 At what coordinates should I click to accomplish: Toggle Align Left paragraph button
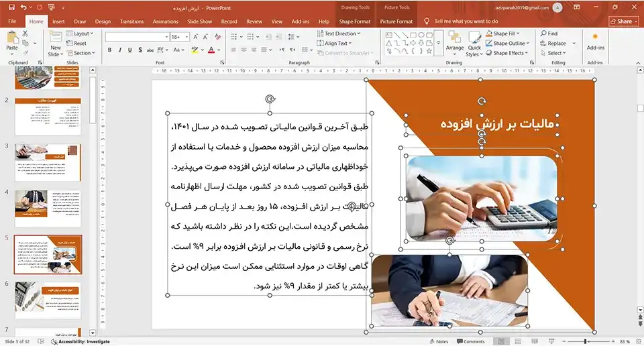click(233, 50)
